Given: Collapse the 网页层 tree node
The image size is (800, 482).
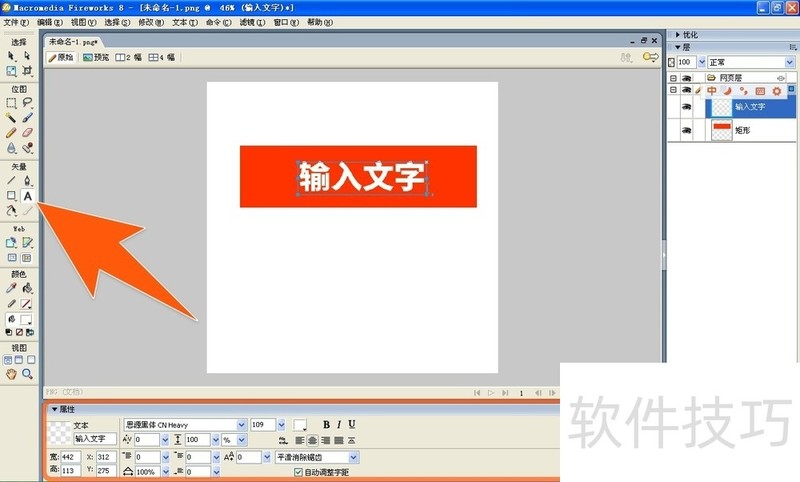Looking at the screenshot, I should 673,78.
